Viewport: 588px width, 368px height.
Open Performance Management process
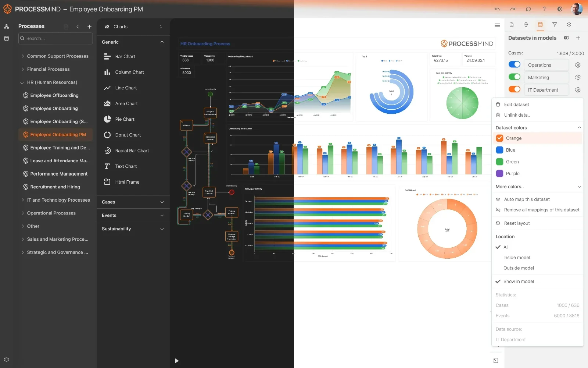click(x=59, y=174)
